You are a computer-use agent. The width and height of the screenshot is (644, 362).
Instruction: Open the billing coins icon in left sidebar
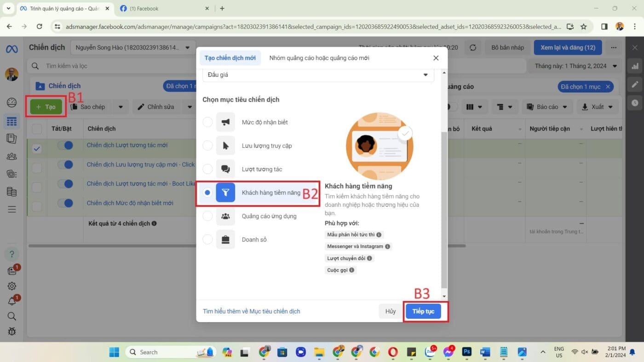12,192
